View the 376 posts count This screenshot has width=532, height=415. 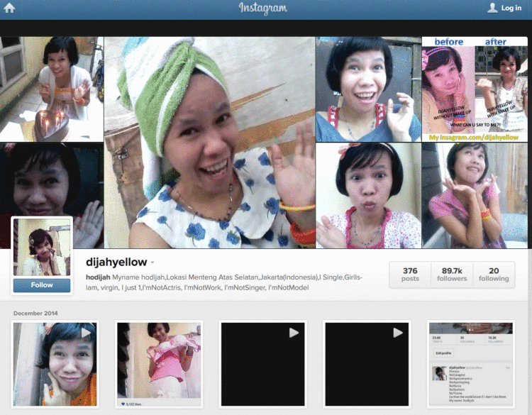click(410, 275)
